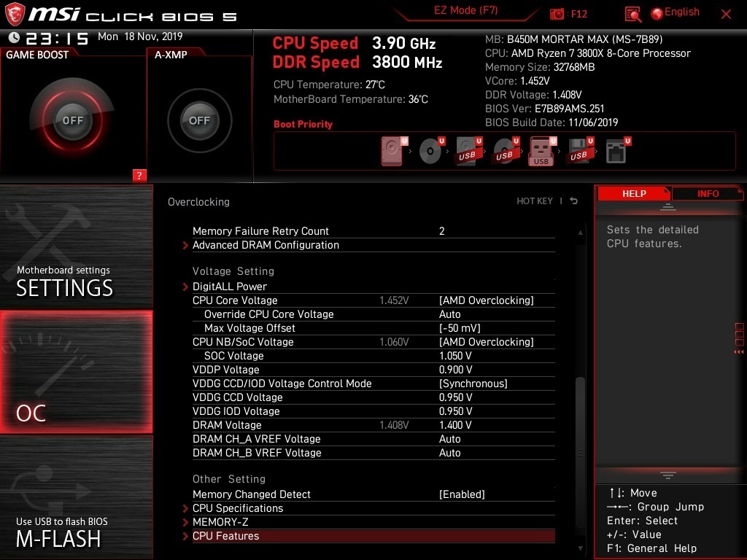Click the Boot Priority label
The image size is (747, 560).
pos(303,124)
